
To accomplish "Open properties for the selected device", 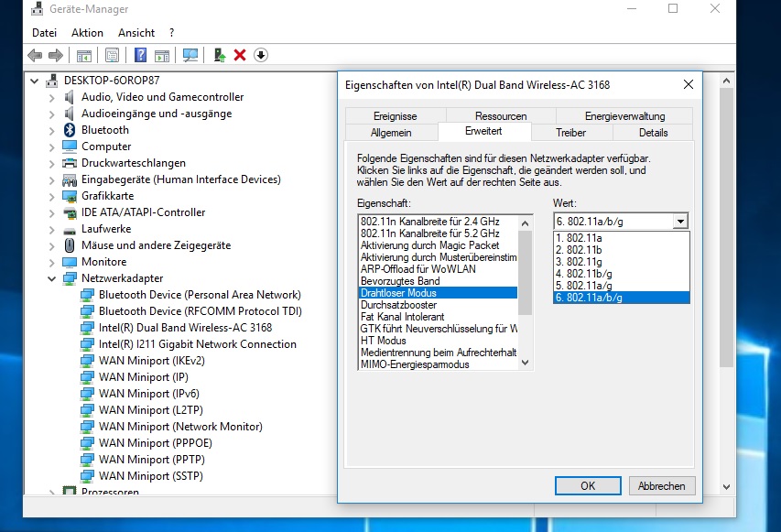I will [112, 55].
